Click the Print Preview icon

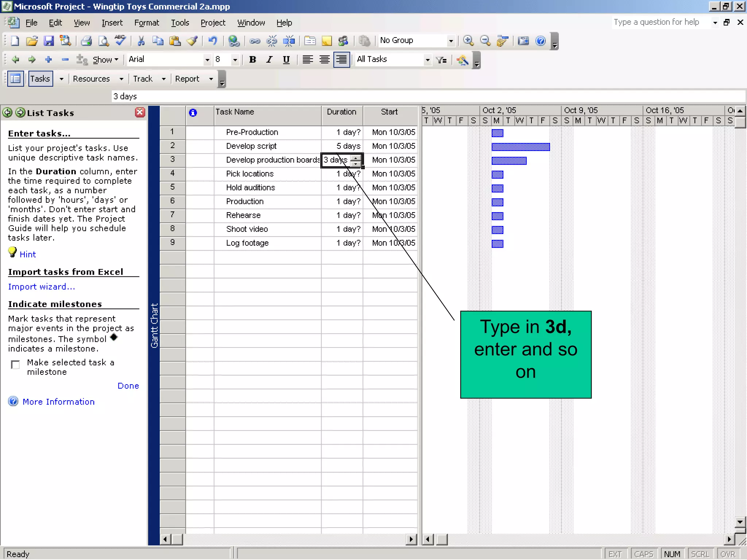click(104, 41)
